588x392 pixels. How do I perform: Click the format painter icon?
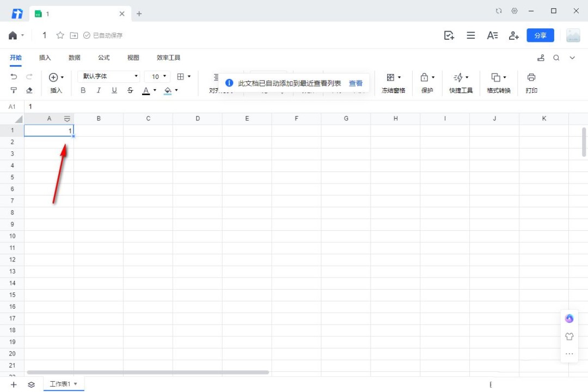pos(14,90)
